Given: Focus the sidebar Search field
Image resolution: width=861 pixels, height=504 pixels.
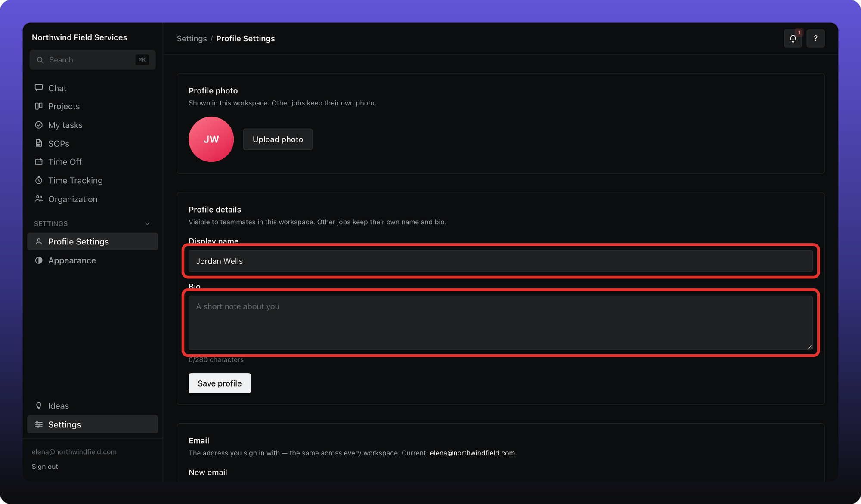Looking at the screenshot, I should tap(93, 60).
